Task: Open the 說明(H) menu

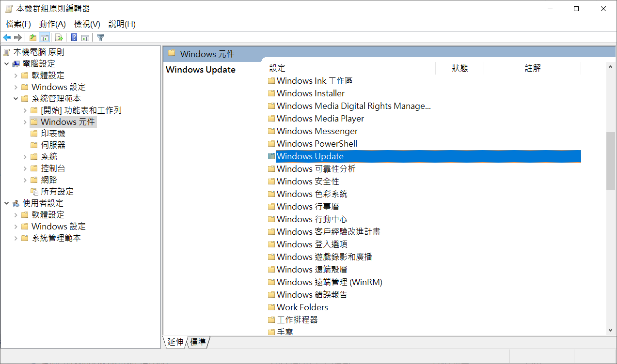Action: [x=122, y=24]
